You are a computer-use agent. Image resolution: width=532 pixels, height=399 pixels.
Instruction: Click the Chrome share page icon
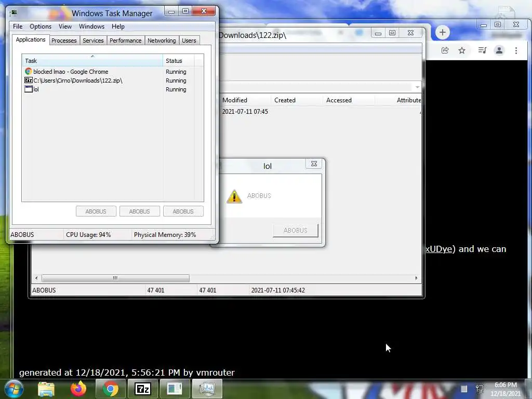[x=445, y=50]
